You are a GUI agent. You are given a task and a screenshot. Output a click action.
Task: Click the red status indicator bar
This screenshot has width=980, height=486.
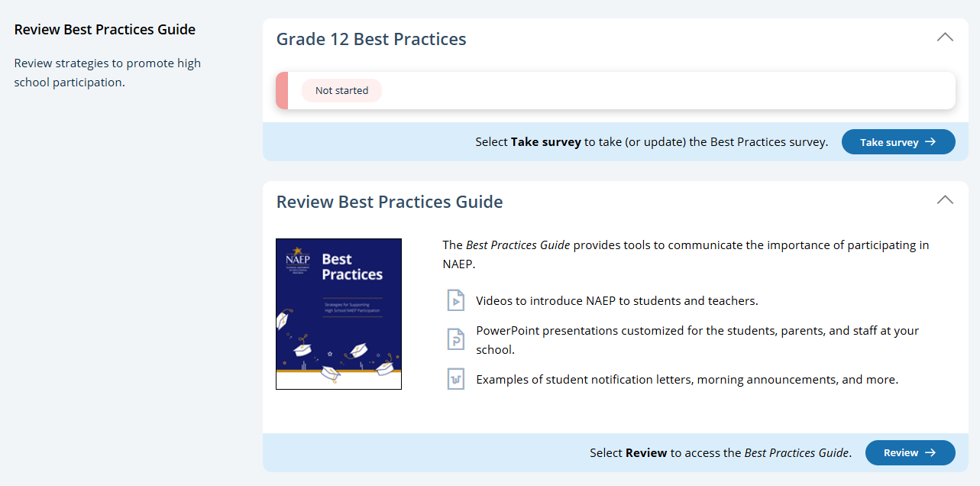[281, 90]
